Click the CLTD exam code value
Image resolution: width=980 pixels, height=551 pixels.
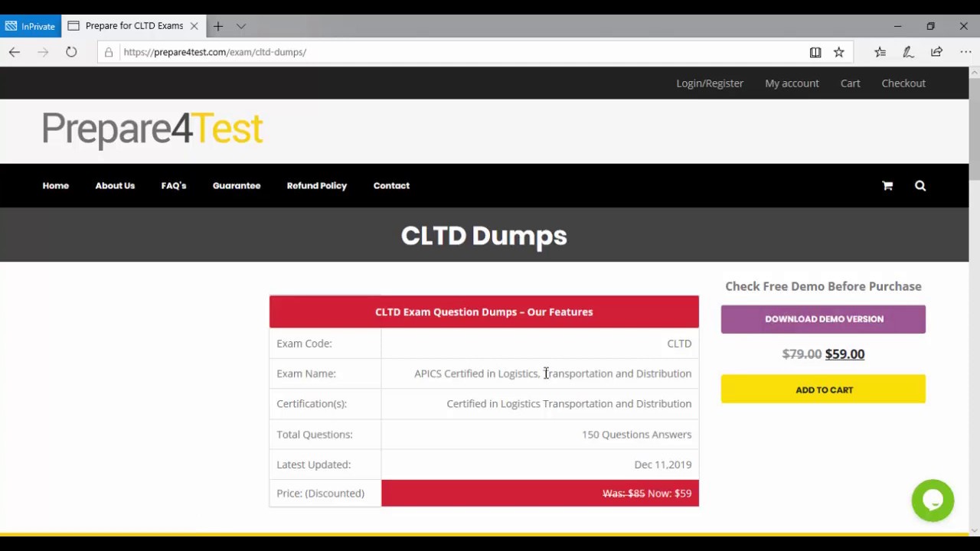click(679, 344)
